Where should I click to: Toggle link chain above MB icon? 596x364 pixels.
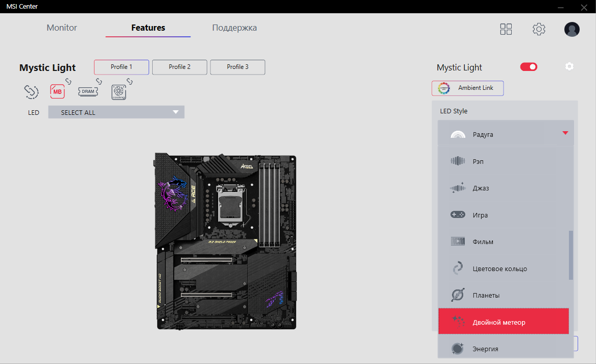(68, 81)
